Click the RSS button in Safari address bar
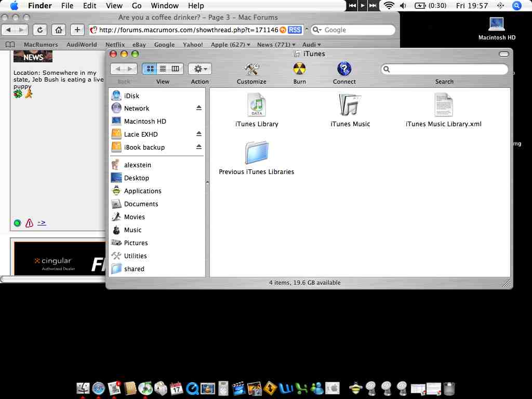The image size is (532, 399). click(x=295, y=30)
